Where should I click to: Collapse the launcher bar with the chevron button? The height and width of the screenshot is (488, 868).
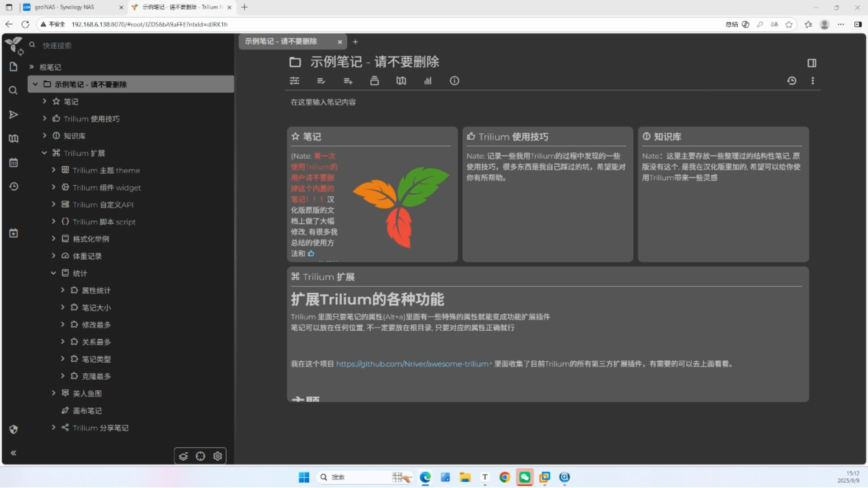pos(13,453)
